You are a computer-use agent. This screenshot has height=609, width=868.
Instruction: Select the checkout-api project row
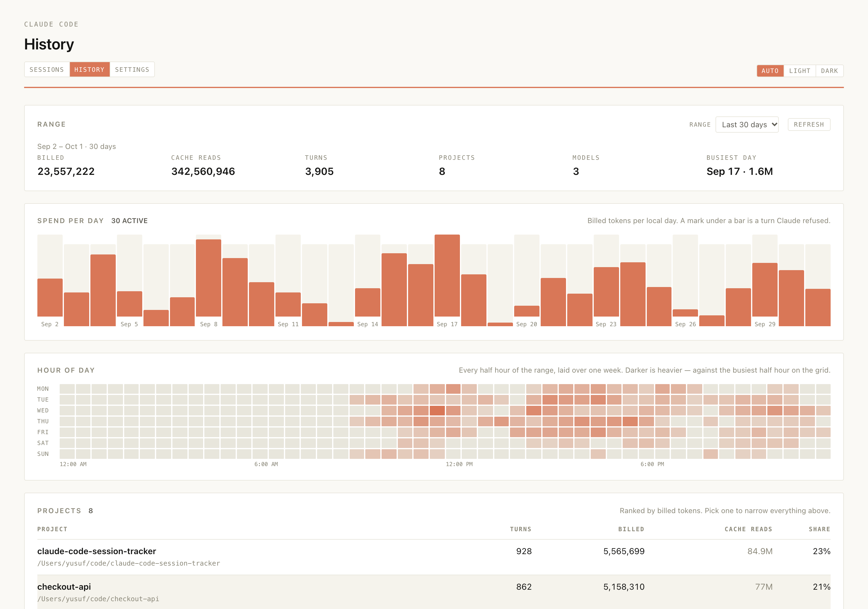(x=434, y=592)
